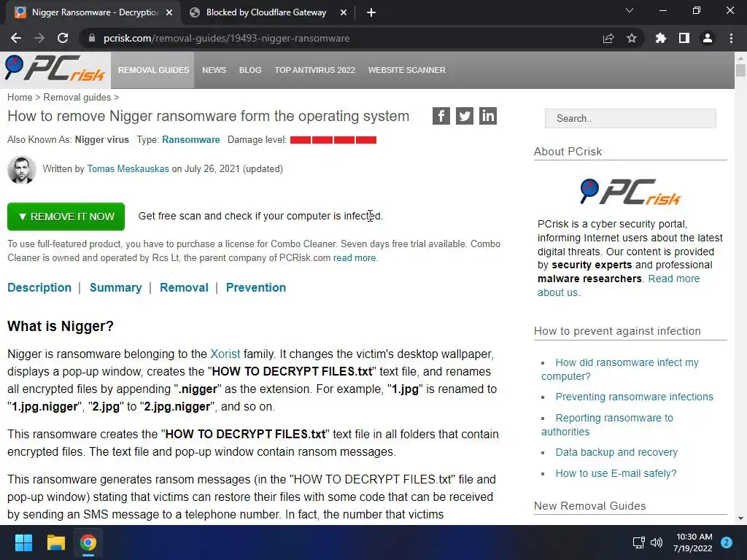
Task: Close the Blocked by Cloudflare Gateway tab
Action: 344,12
